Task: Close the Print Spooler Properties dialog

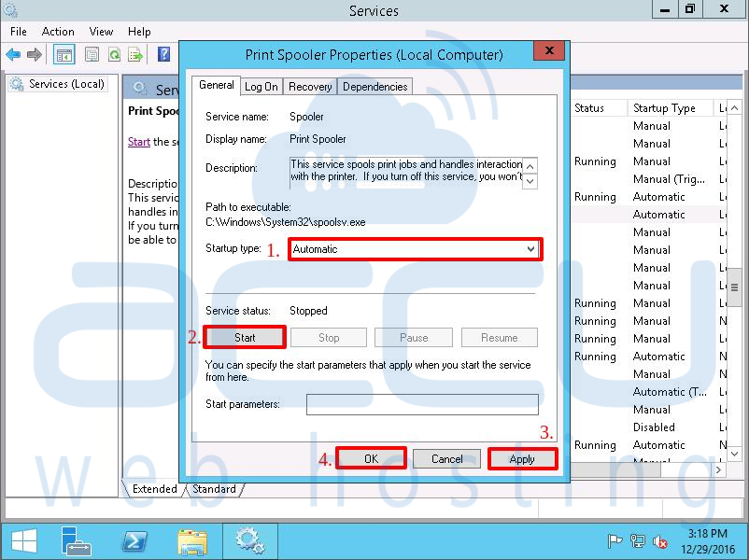Action: tap(549, 50)
